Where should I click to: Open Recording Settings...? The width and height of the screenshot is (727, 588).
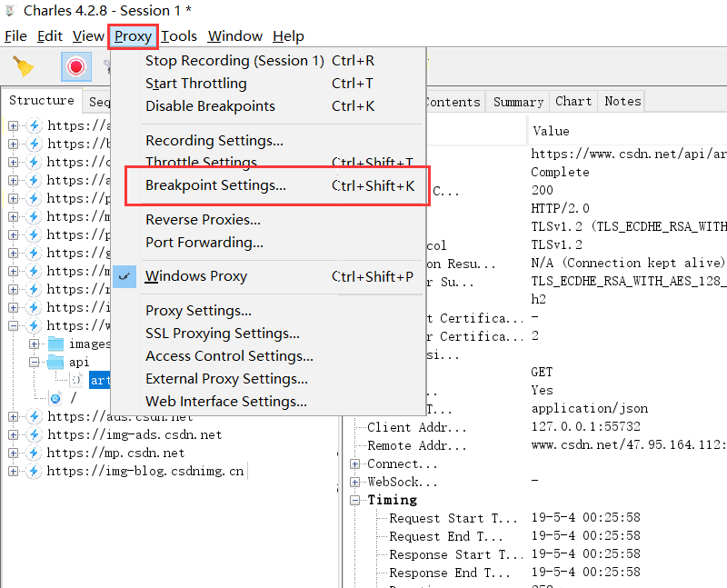tap(269, 141)
